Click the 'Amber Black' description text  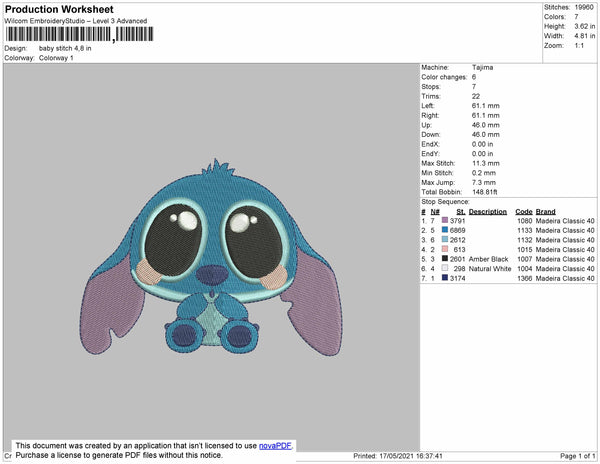tap(488, 259)
